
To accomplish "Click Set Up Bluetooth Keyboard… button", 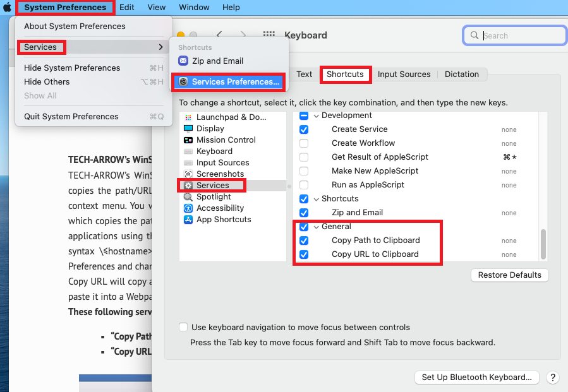I will (x=476, y=377).
